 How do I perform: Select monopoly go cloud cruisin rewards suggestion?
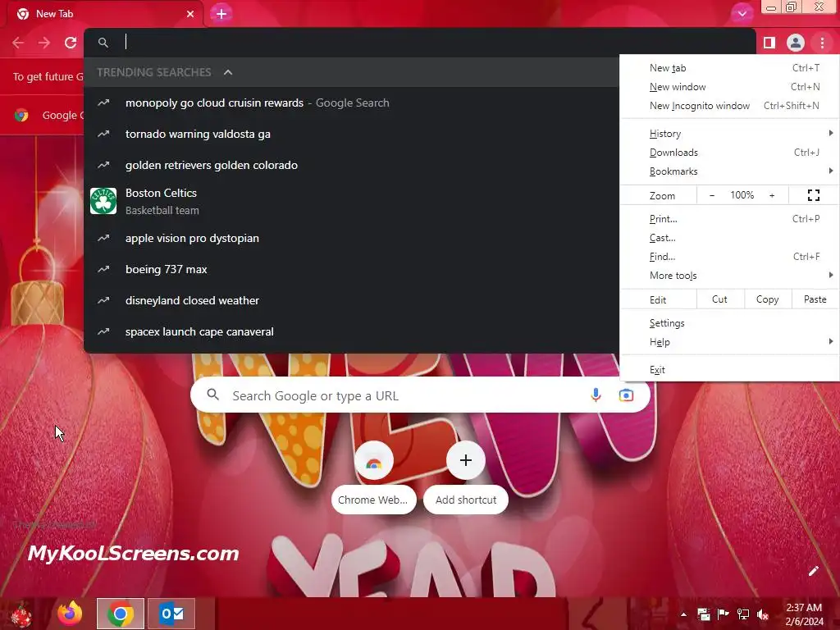[351, 103]
